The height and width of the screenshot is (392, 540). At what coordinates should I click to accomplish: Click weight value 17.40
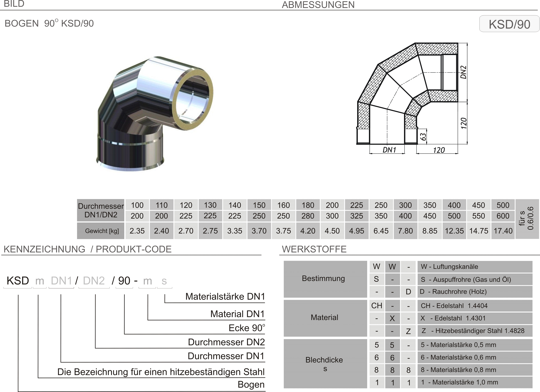503,231
